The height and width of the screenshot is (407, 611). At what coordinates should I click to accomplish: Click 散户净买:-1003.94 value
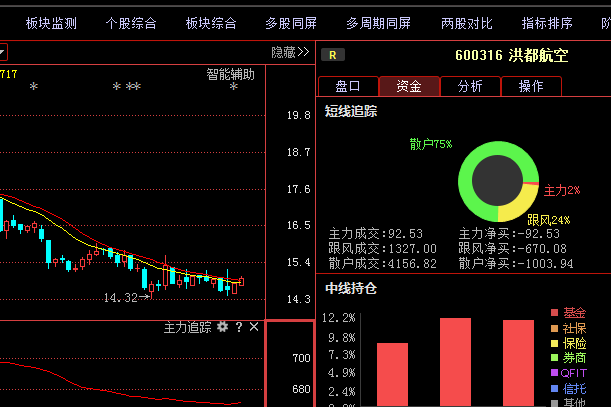pyautogui.click(x=516, y=264)
